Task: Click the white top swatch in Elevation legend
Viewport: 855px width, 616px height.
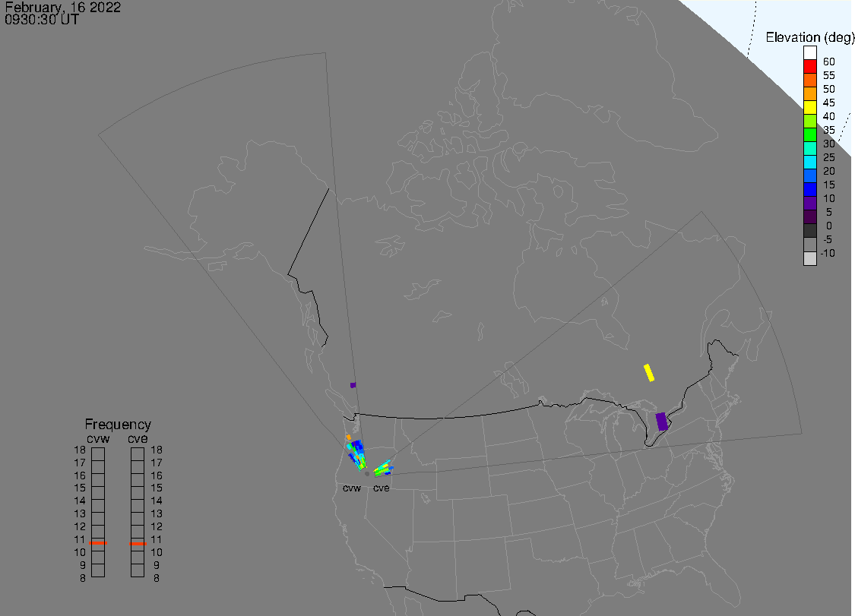Action: tap(809, 53)
